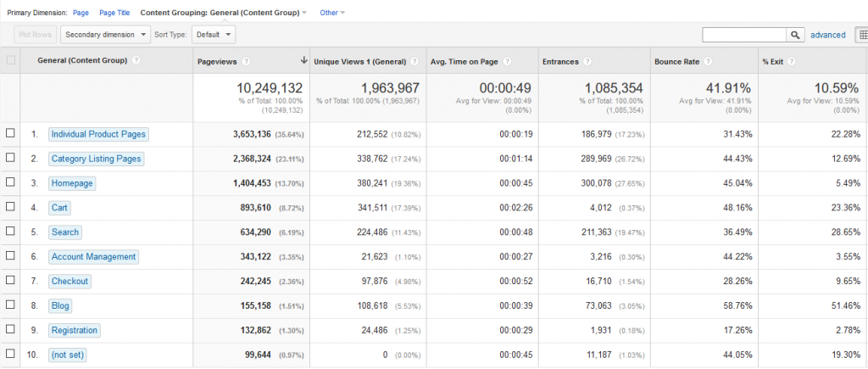The height and width of the screenshot is (369, 868).
Task: Click the Pageviews descending sort arrow
Action: 303,61
